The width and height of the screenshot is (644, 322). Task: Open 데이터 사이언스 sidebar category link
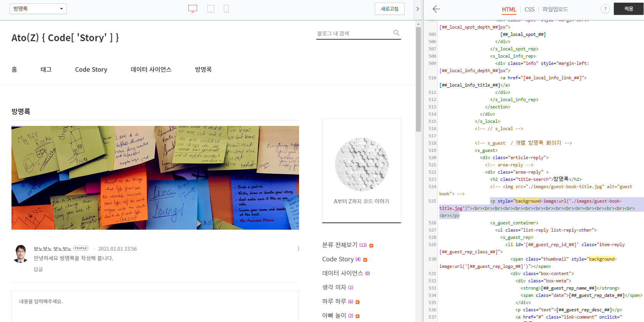click(342, 273)
